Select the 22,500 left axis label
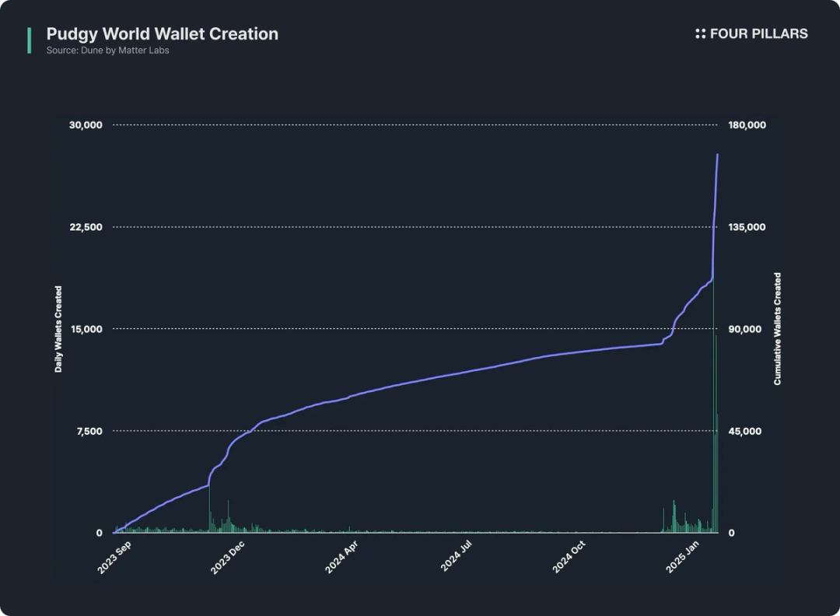Screen dimensions: 840x616 [86, 227]
